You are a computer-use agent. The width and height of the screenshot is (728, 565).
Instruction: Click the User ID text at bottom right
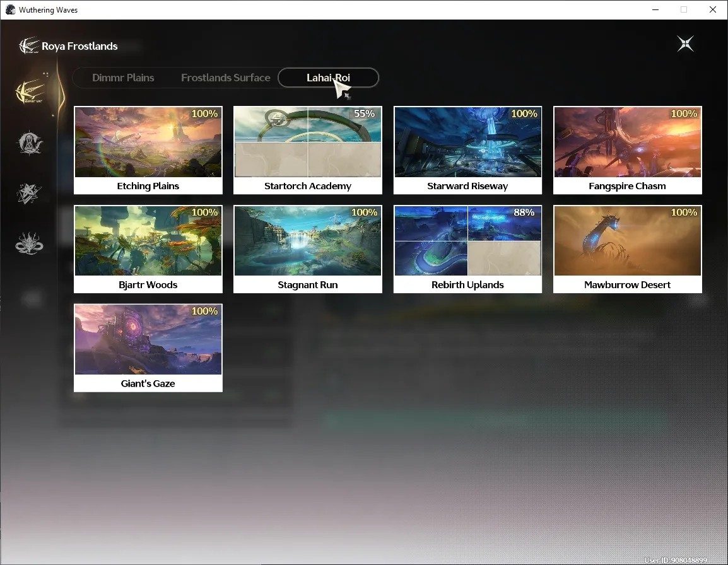[676, 561]
